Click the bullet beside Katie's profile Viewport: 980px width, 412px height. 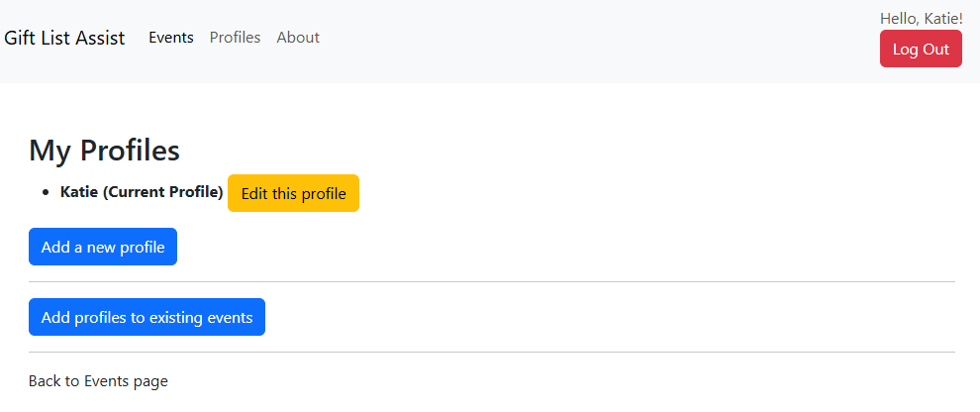pos(48,192)
